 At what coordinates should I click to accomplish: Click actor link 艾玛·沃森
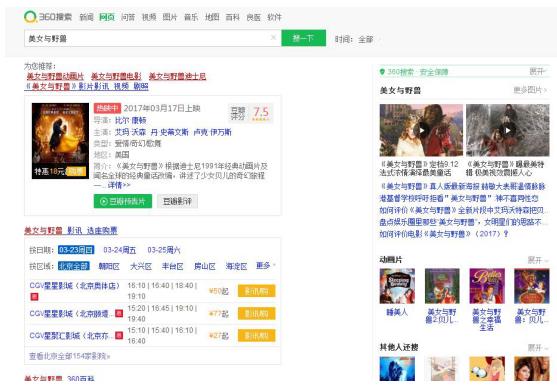pyautogui.click(x=130, y=132)
